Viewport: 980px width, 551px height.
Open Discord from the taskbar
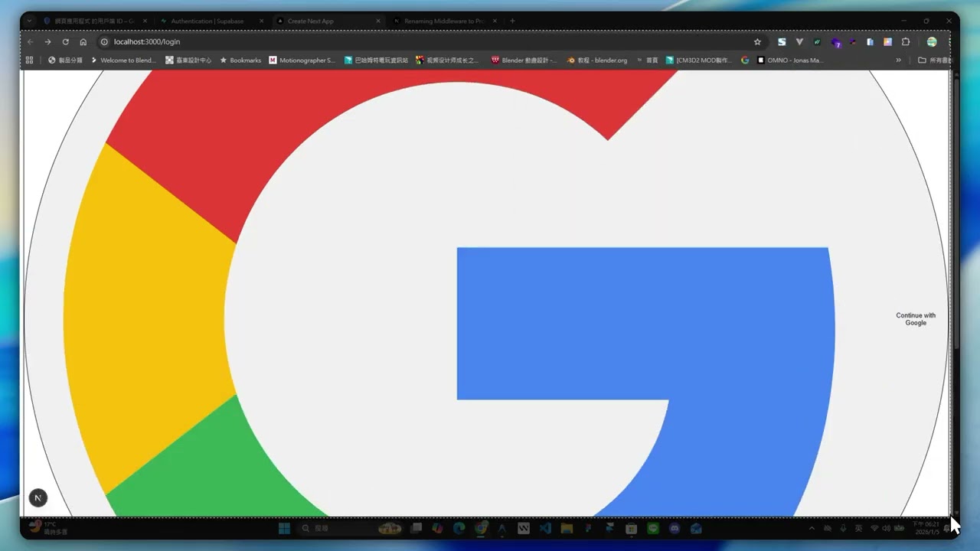(x=675, y=528)
